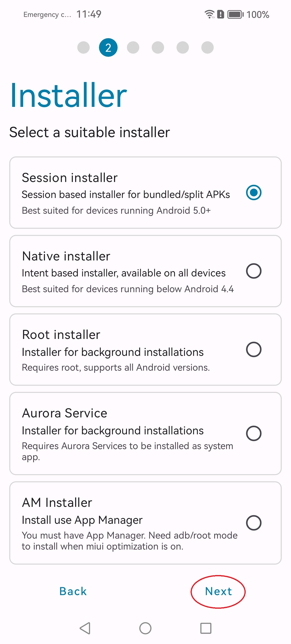Jump to the last setup step dot
This screenshot has height=644, width=291.
(x=208, y=47)
